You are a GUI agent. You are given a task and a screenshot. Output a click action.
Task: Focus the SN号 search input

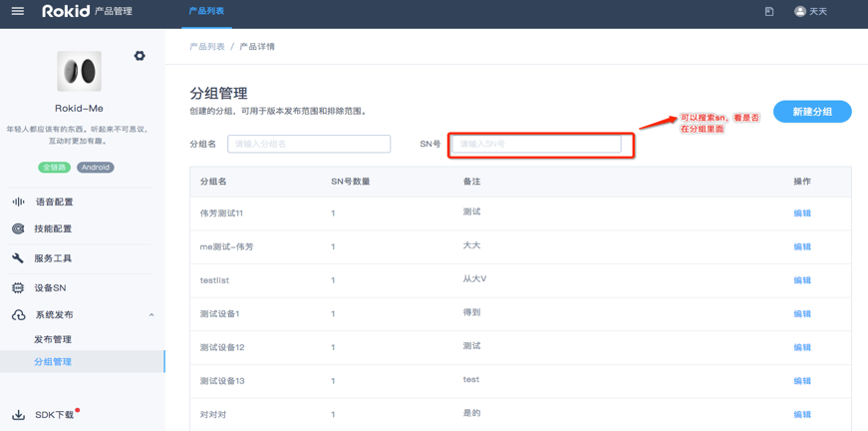point(536,145)
